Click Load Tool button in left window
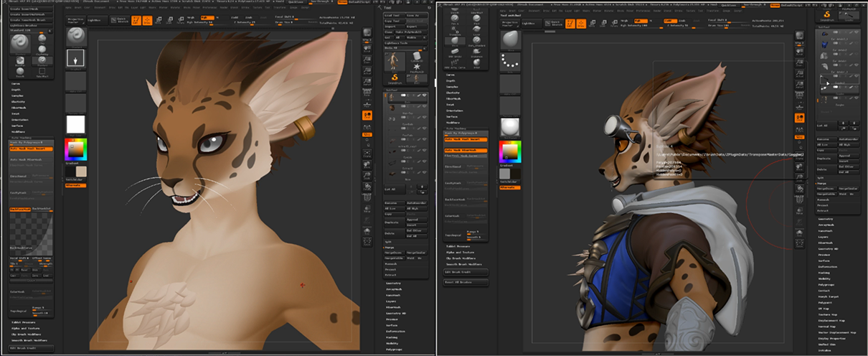 [x=392, y=14]
